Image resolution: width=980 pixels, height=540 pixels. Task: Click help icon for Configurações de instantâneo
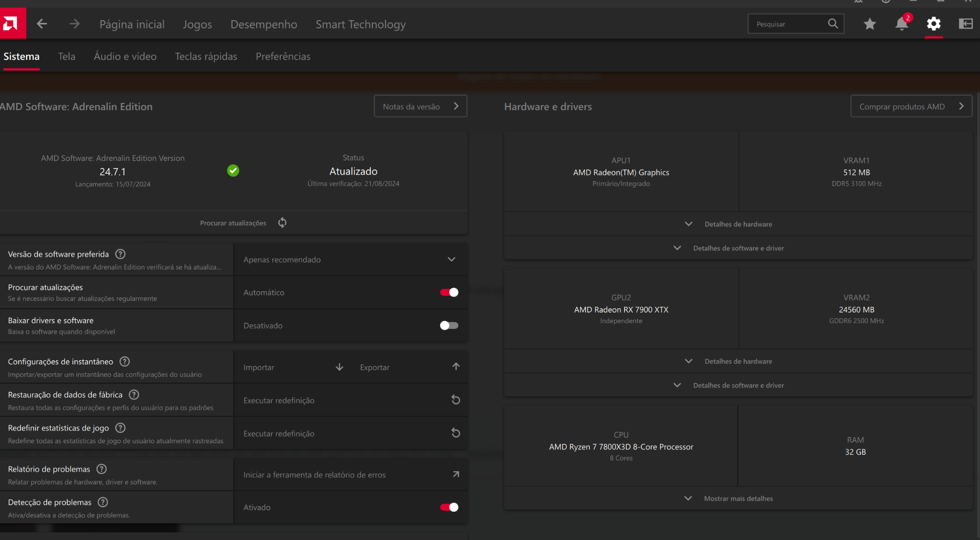[125, 361]
